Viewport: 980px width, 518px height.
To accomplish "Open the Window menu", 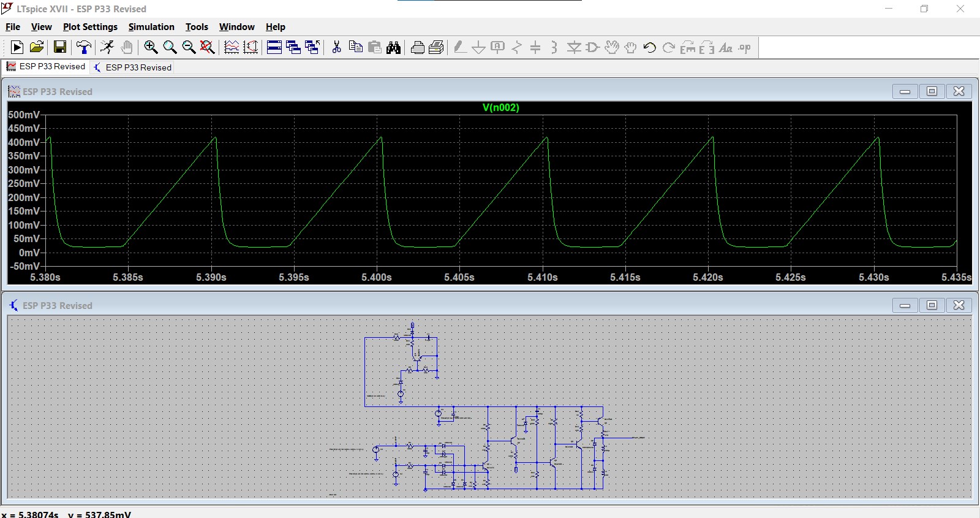I will (x=236, y=27).
